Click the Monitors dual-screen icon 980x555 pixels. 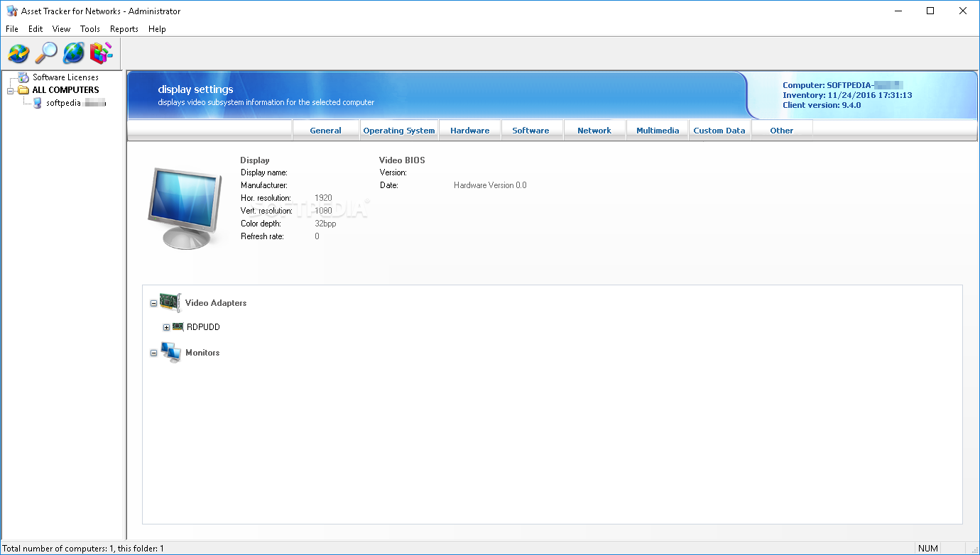tap(170, 352)
